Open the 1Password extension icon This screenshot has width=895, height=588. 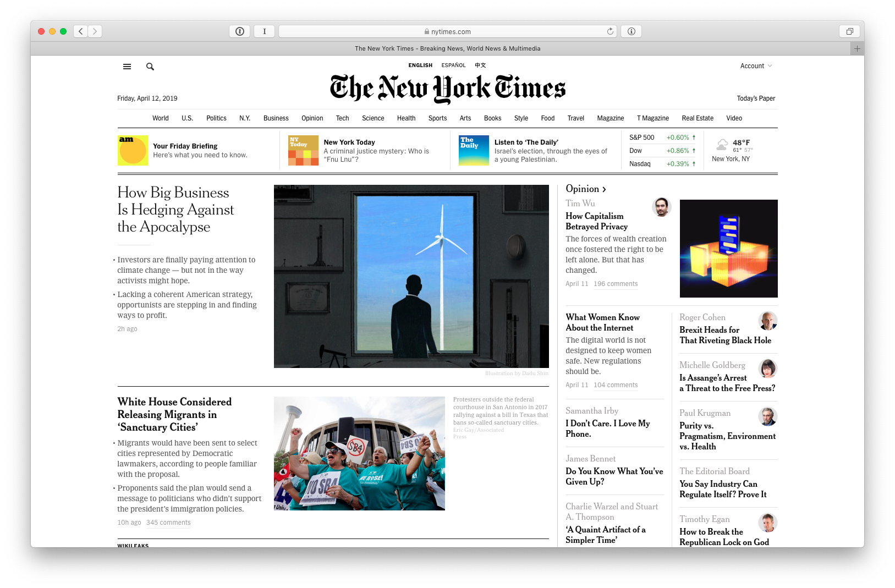pyautogui.click(x=240, y=31)
